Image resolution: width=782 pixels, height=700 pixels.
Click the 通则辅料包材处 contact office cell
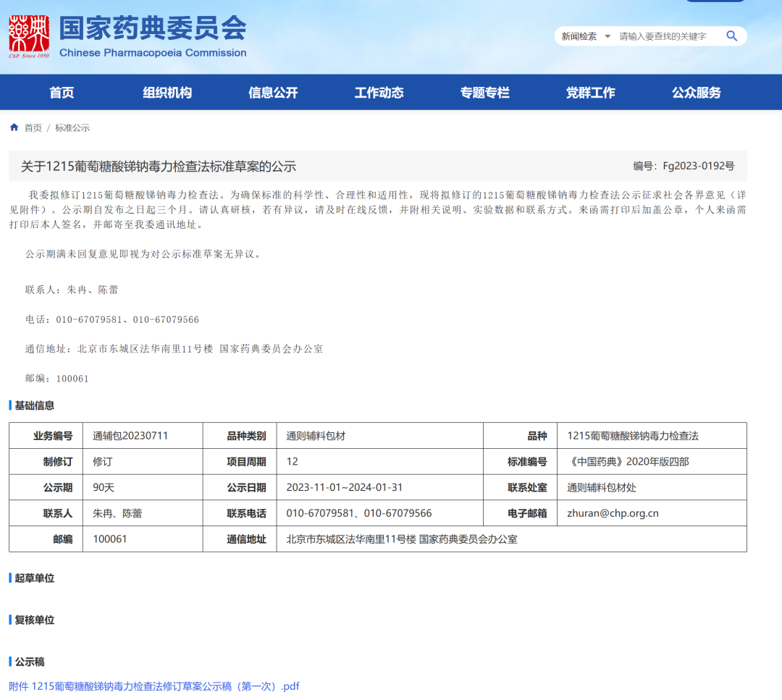click(652, 488)
